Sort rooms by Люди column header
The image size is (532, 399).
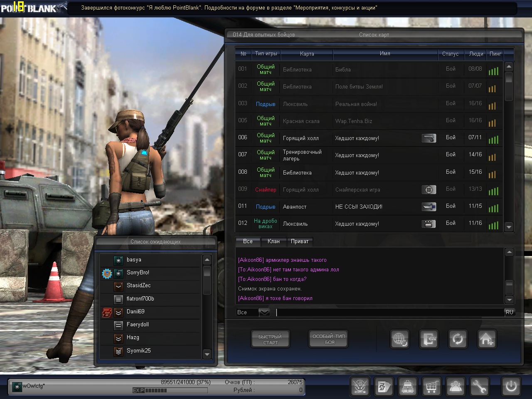tap(476, 54)
